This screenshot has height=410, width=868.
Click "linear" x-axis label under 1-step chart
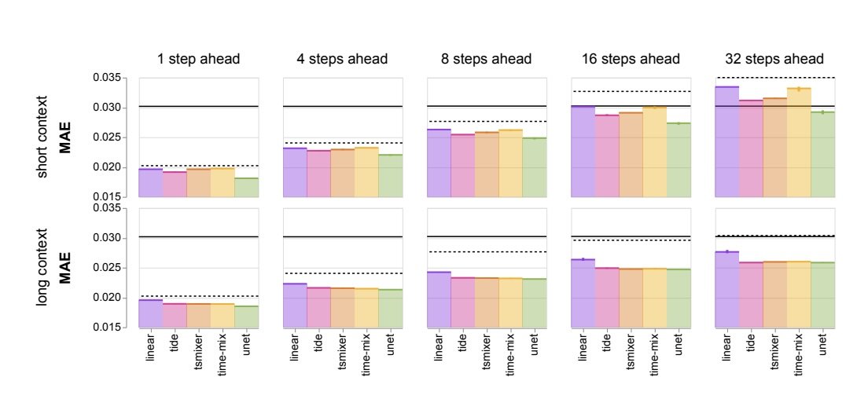coord(150,348)
